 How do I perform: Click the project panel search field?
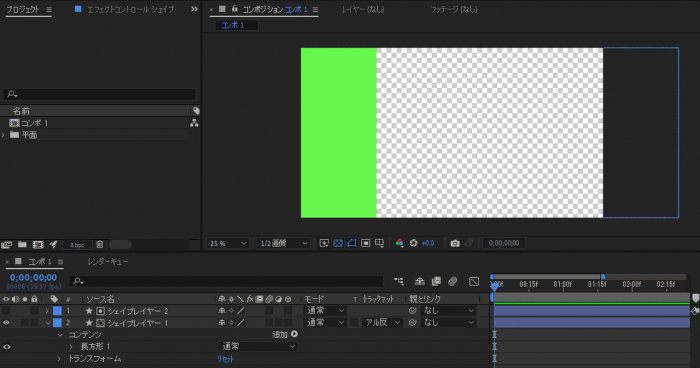coord(99,94)
